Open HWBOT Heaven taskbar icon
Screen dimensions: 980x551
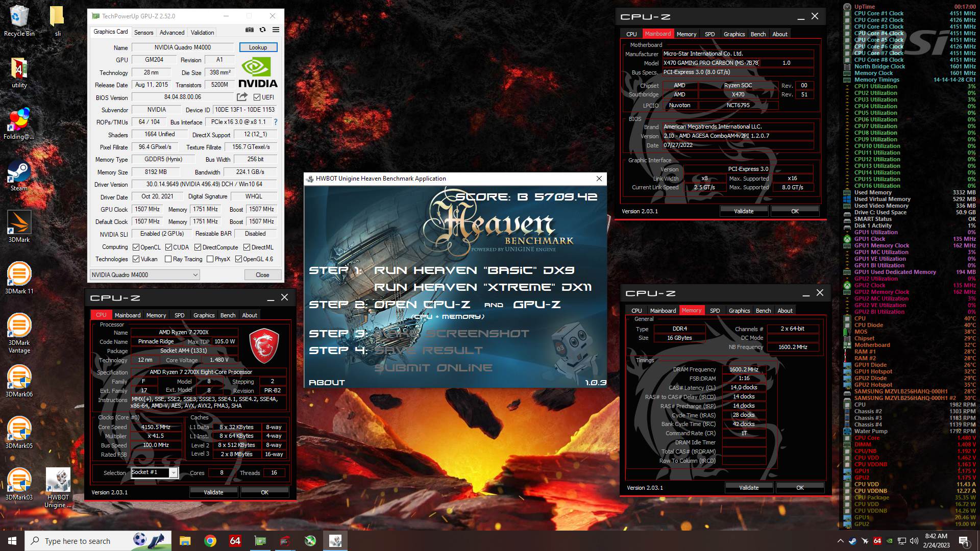click(x=335, y=541)
